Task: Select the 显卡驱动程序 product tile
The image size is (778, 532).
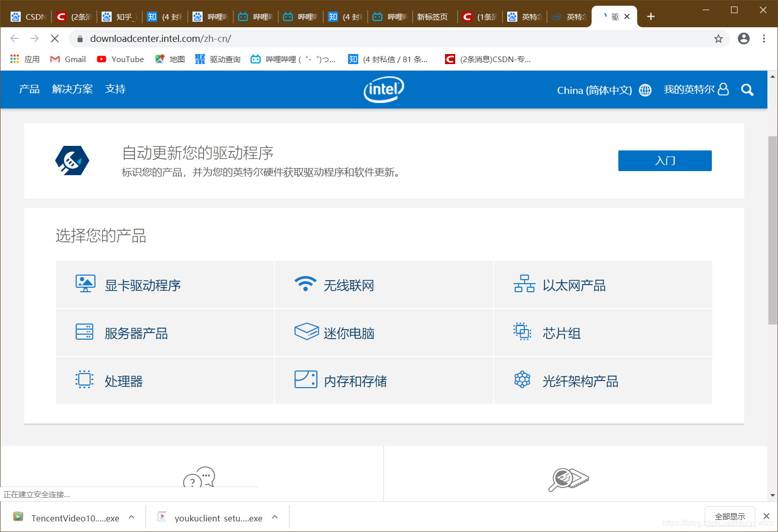Action: 165,285
